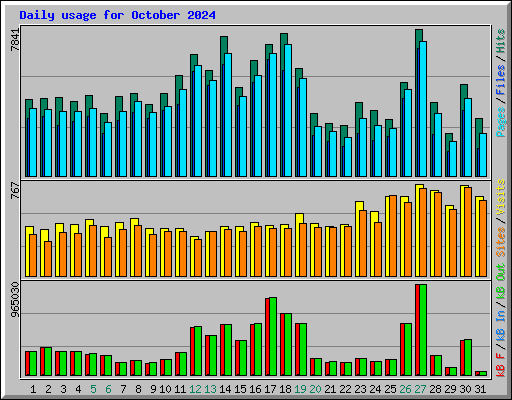Click the Visits legend label
This screenshot has width=512, height=400.
pos(501,197)
